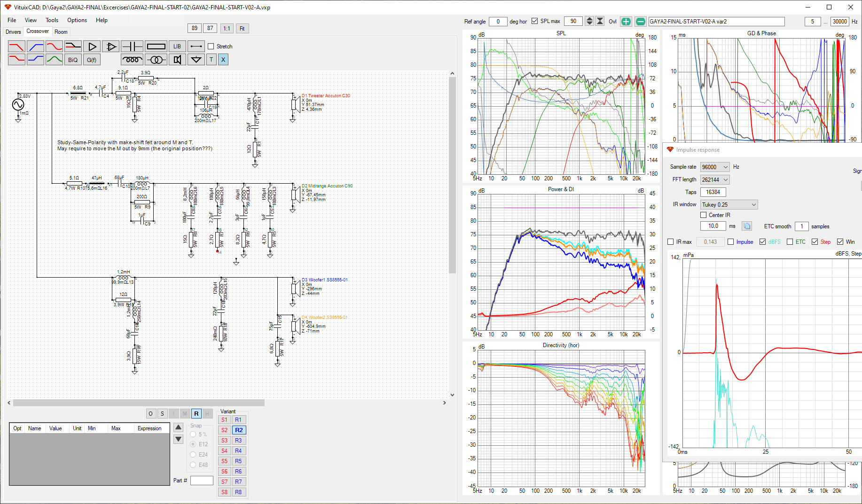The image size is (862, 504).
Task: Check the ETC checkbox
Action: coord(790,242)
